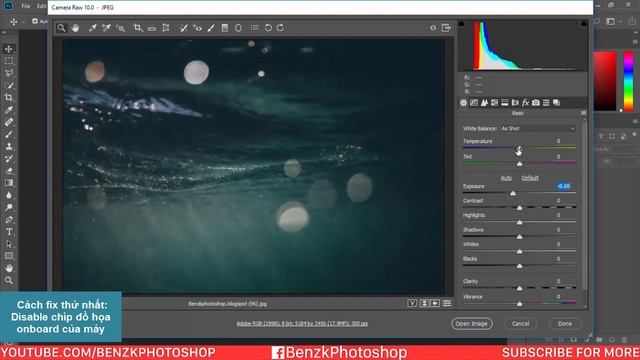This screenshot has height=360, width=640.
Task: Open the White Balance dropdown
Action: click(538, 129)
